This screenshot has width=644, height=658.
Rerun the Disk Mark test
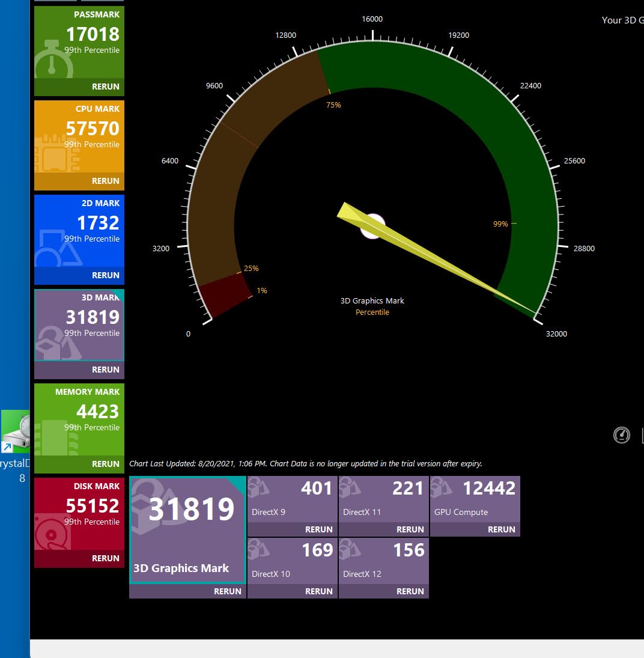[105, 558]
